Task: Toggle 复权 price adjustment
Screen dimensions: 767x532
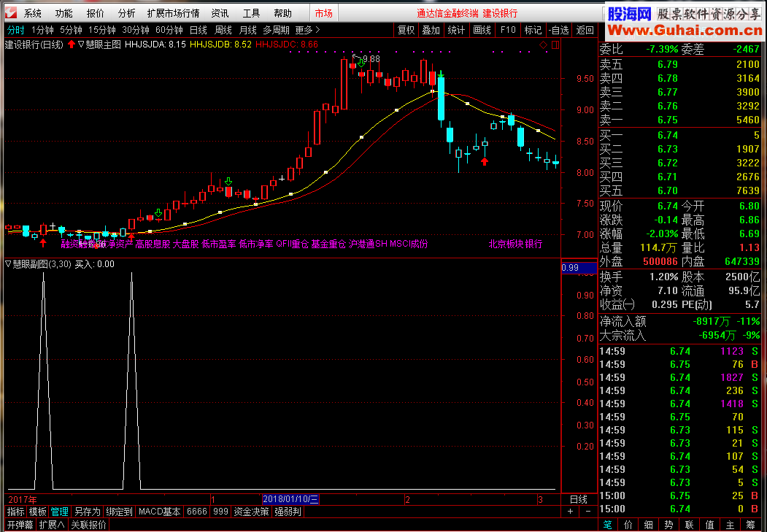Action: tap(406, 30)
